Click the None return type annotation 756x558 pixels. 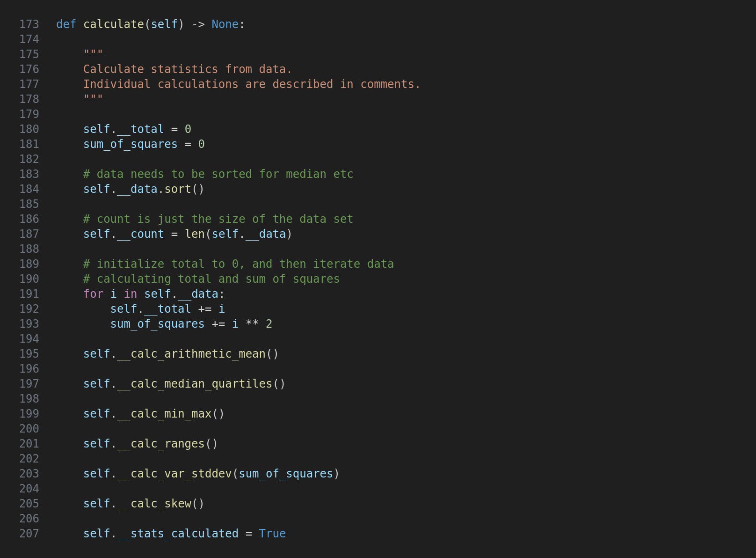coord(225,24)
